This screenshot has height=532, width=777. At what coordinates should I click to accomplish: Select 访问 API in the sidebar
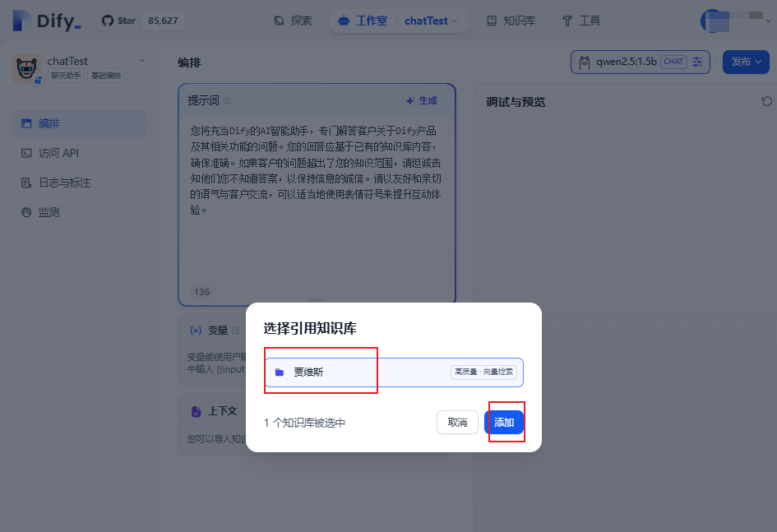(79, 153)
